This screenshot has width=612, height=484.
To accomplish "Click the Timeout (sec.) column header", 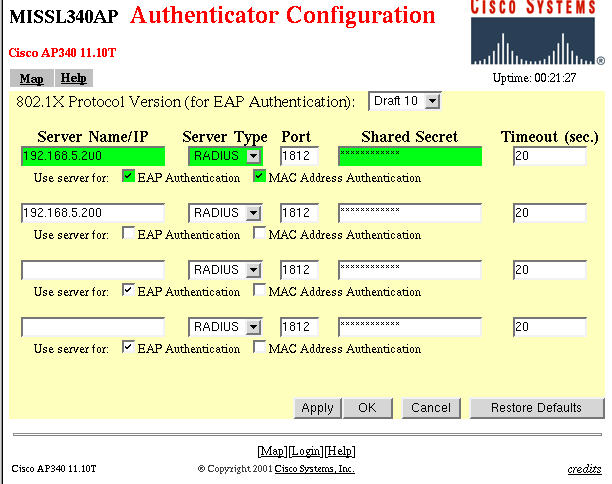I will (550, 137).
